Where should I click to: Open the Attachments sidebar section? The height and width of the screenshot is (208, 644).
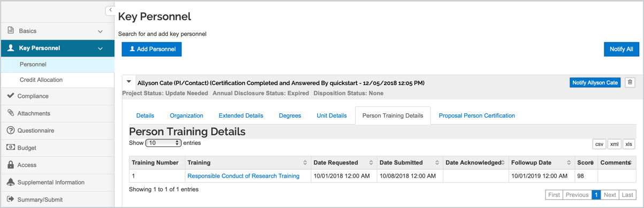pyautogui.click(x=57, y=113)
